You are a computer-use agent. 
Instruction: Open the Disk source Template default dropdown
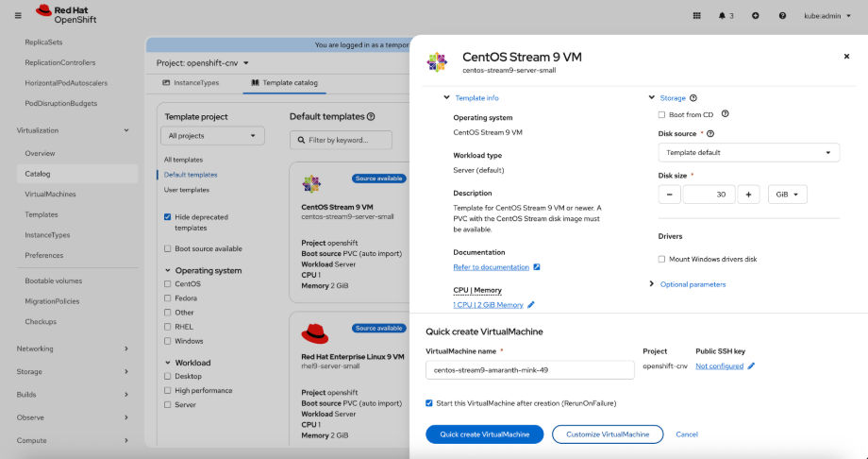748,152
